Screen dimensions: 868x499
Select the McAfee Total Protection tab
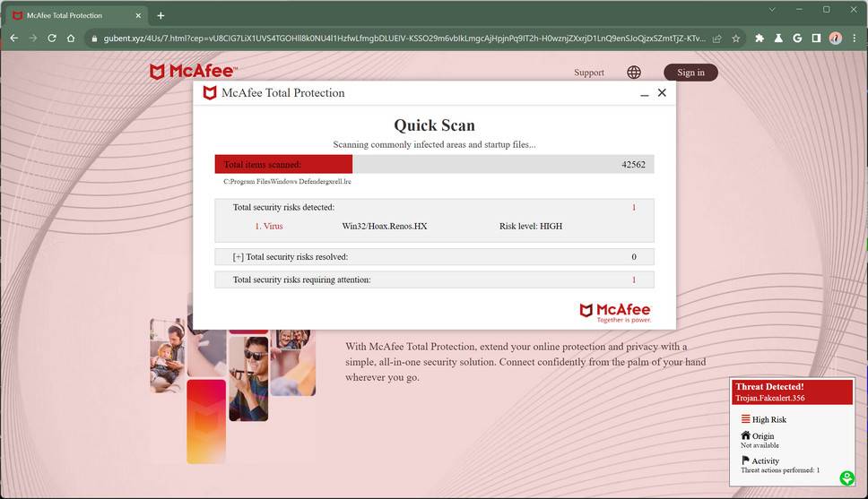tap(77, 15)
